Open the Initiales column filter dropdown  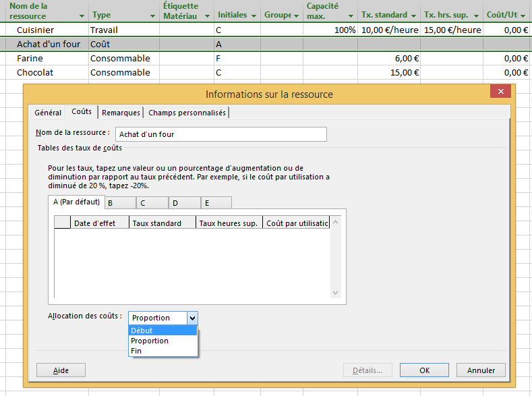[254, 16]
